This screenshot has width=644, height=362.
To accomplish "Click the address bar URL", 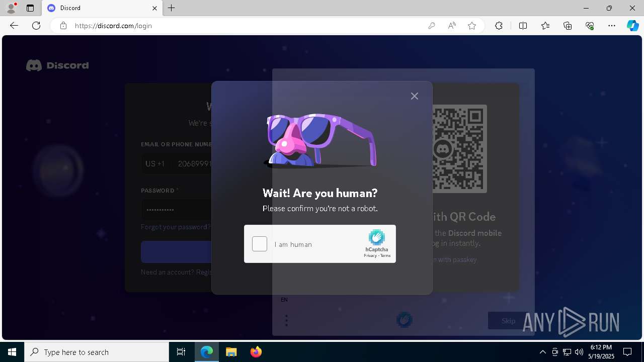I will (113, 26).
